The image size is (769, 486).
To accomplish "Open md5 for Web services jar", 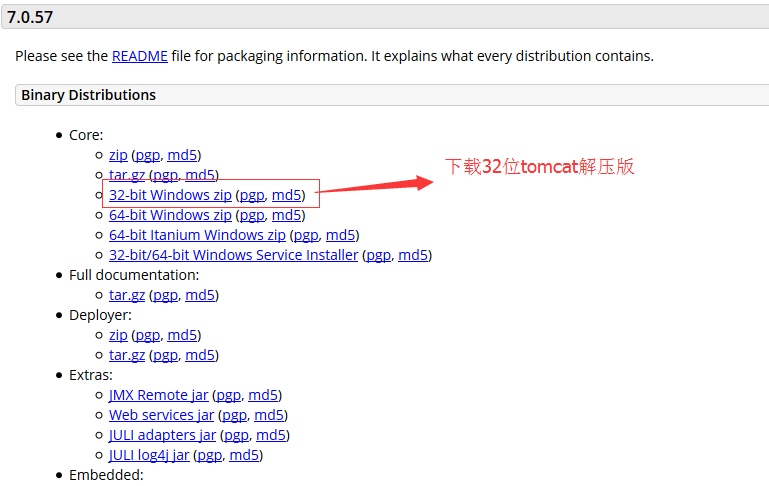I will click(269, 415).
